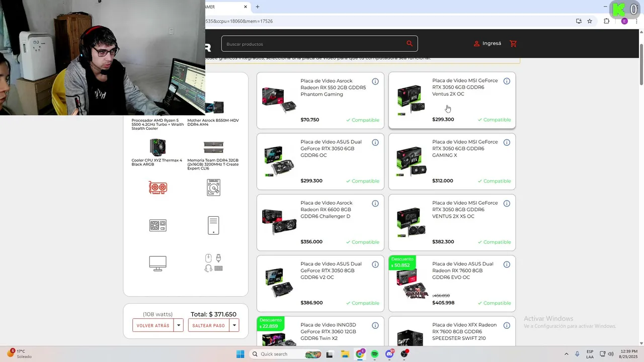Select the video card step icon in build sidebar
644x362 pixels.
[158, 188]
